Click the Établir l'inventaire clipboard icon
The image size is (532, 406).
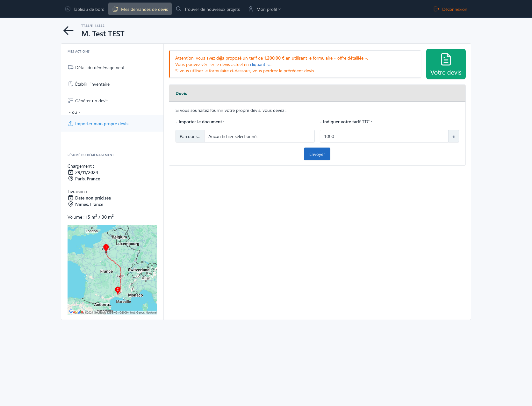point(71,84)
